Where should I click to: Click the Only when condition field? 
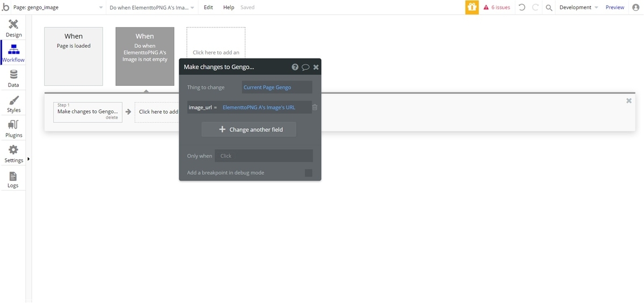click(264, 156)
